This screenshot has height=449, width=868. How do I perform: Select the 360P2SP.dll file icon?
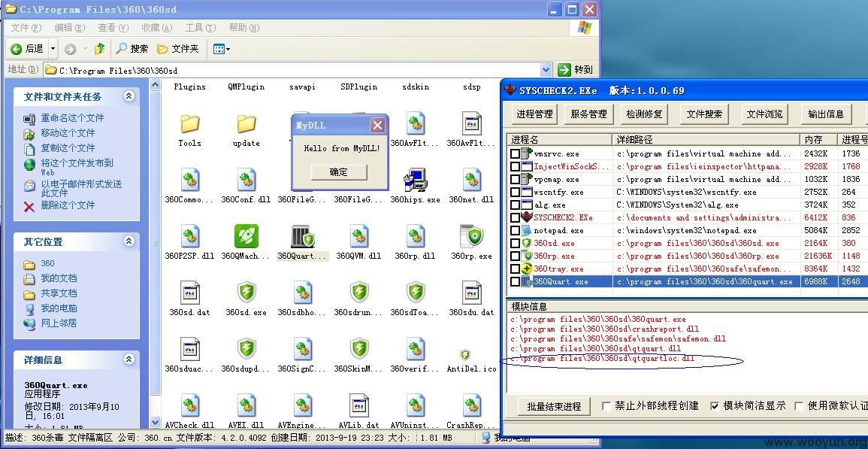(x=190, y=236)
